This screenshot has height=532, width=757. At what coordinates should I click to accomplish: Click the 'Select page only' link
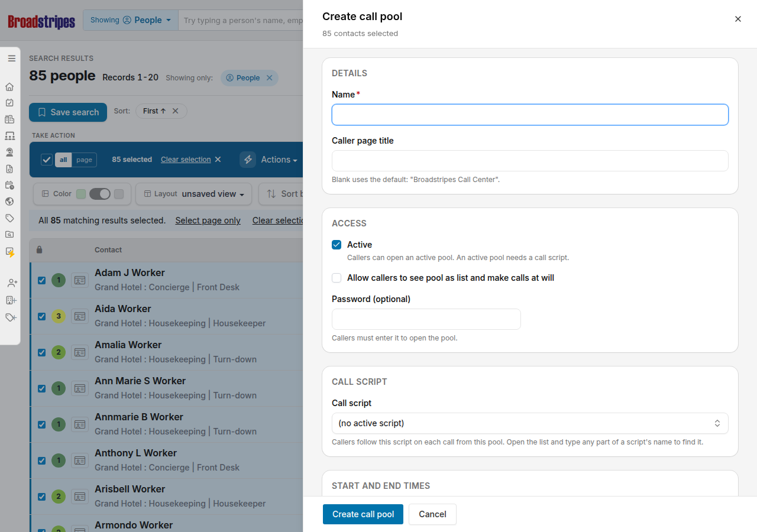click(x=208, y=220)
